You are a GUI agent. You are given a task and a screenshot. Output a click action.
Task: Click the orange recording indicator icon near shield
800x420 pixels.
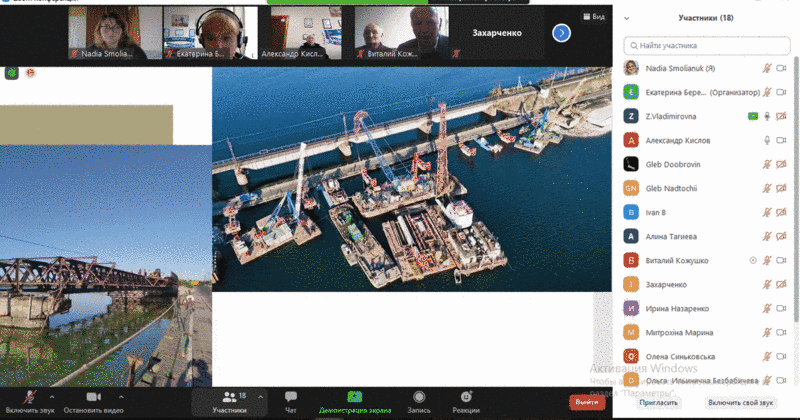31,73
